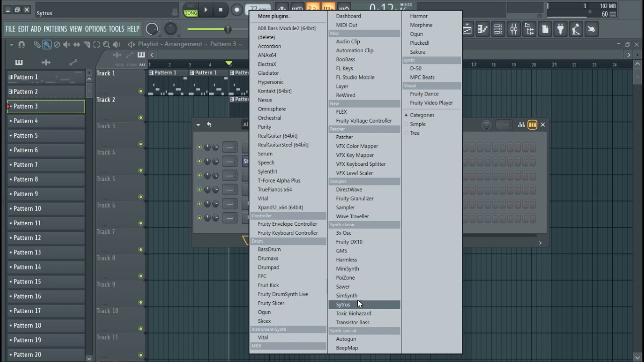Show audio clips in picker panel

point(46,62)
